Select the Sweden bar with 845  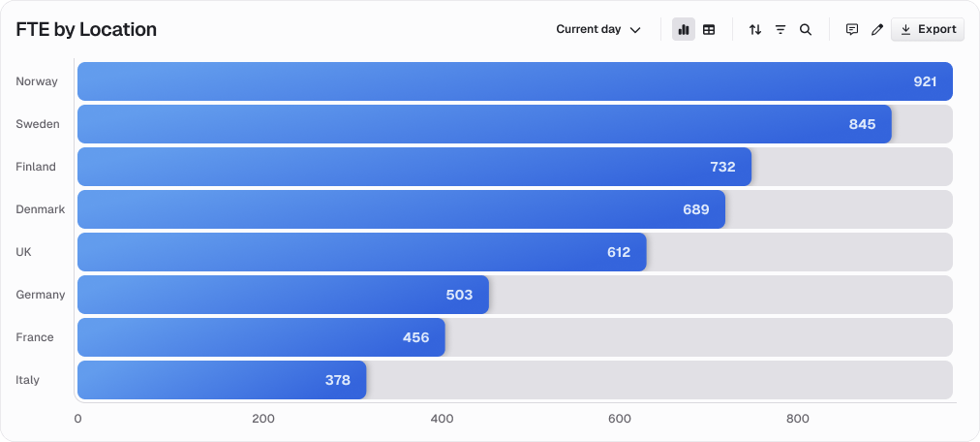(x=484, y=124)
